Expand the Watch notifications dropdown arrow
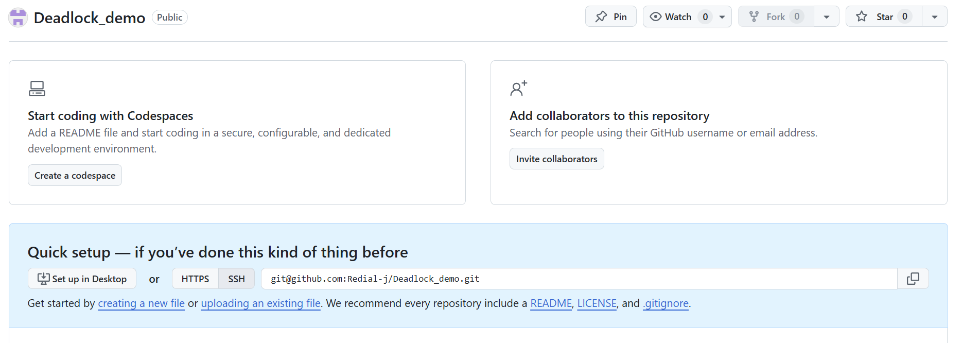Viewport: 980px width, 343px height. (722, 17)
